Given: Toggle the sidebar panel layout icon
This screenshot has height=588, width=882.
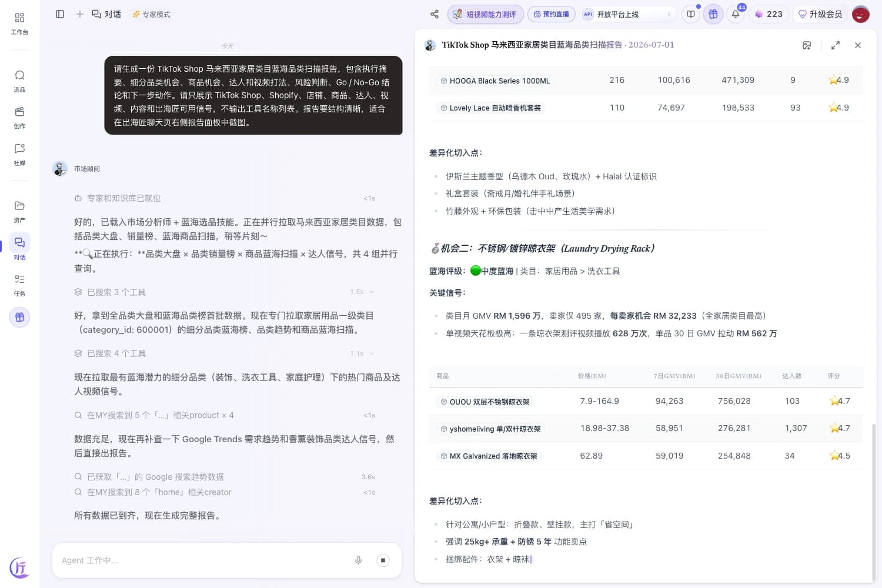Looking at the screenshot, I should point(60,14).
